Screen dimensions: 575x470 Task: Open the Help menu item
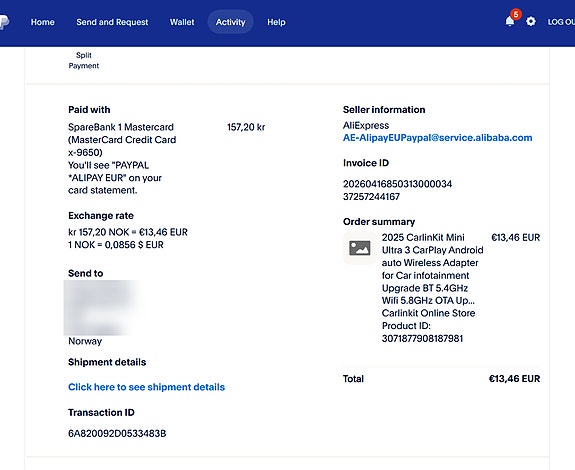click(276, 22)
